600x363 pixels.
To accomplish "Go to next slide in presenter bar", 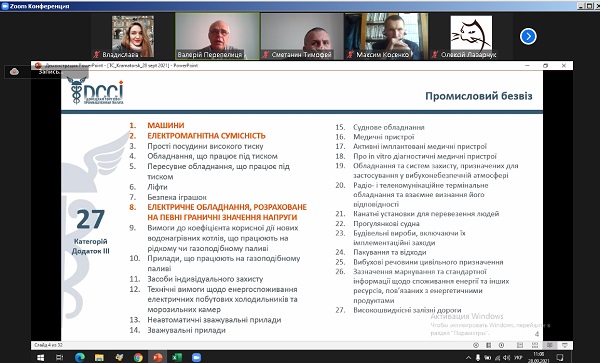I will click(x=501, y=345).
